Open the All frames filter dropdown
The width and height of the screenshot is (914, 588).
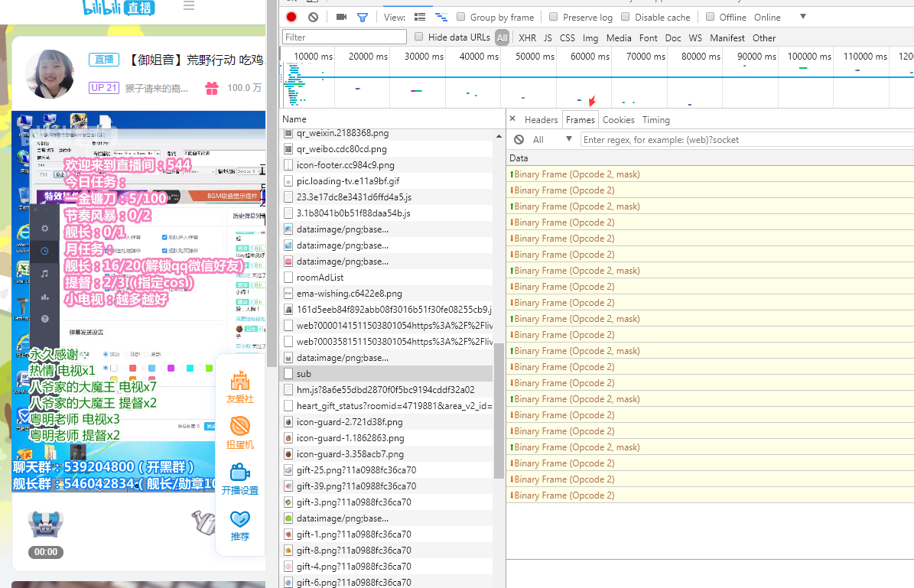point(568,140)
